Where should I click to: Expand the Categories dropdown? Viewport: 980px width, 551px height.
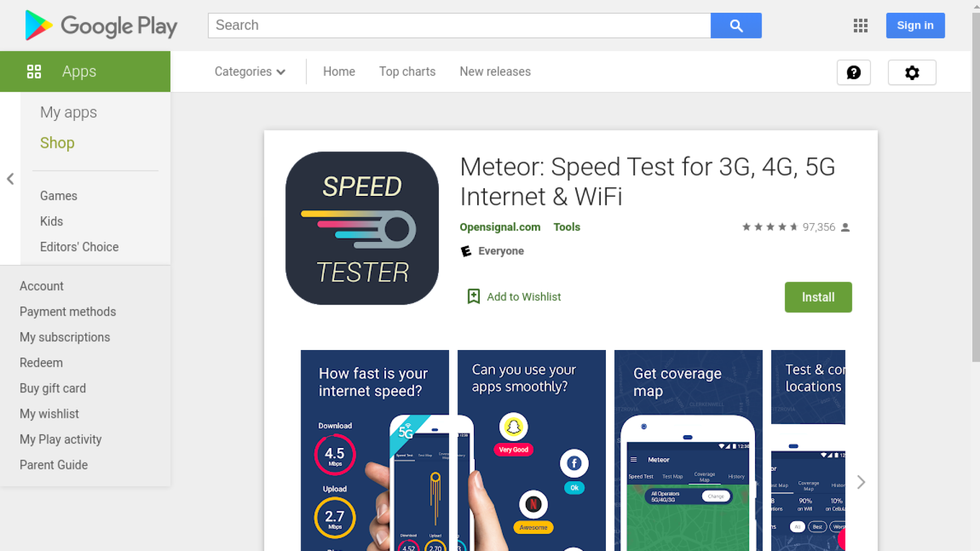(250, 71)
